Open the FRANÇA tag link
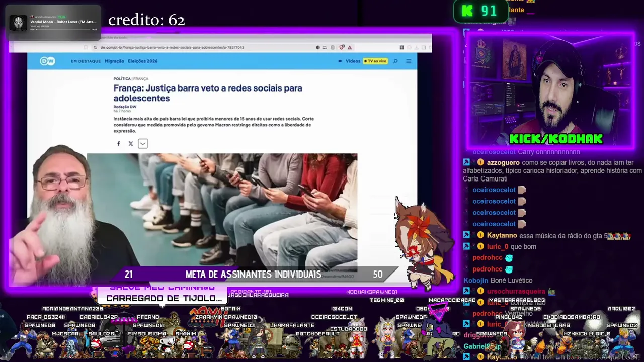Screen dimensions: 644x362 click(141, 79)
